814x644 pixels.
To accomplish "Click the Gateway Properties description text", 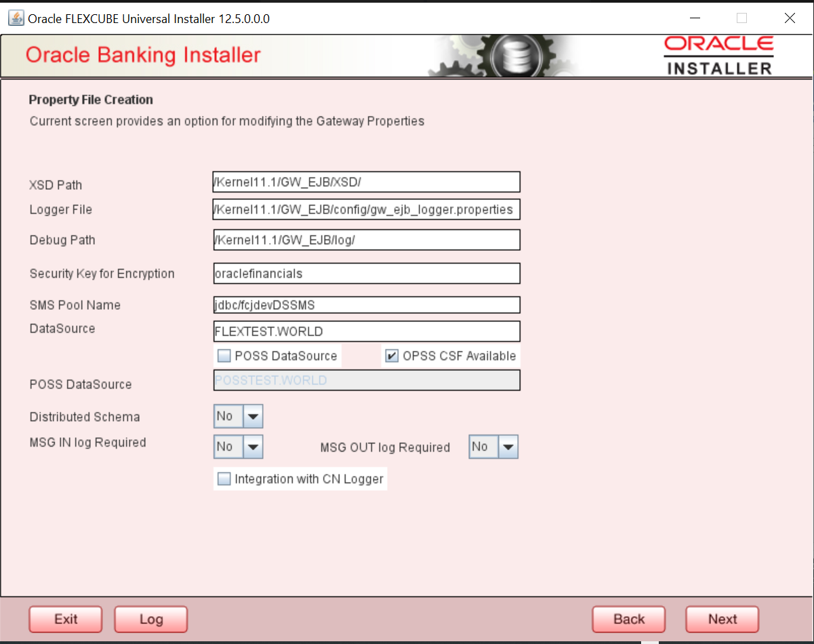I will click(x=227, y=121).
